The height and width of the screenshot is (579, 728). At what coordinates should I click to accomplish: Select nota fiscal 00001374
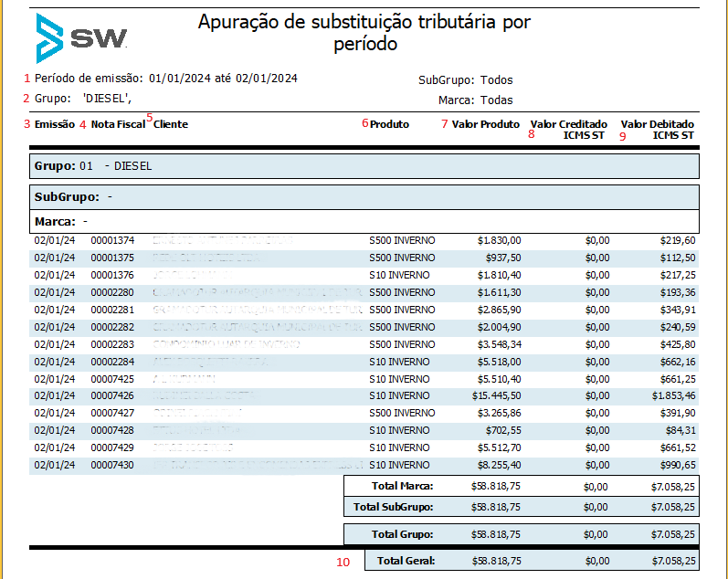pyautogui.click(x=112, y=240)
